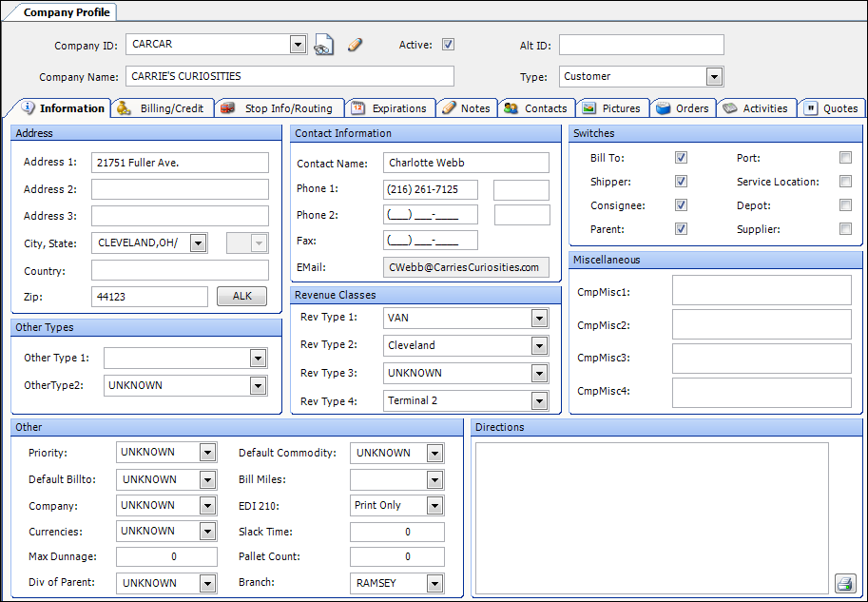Viewport: 868px width, 602px height.
Task: Click the pencil edit icon beside Company ID
Action: tap(356, 45)
